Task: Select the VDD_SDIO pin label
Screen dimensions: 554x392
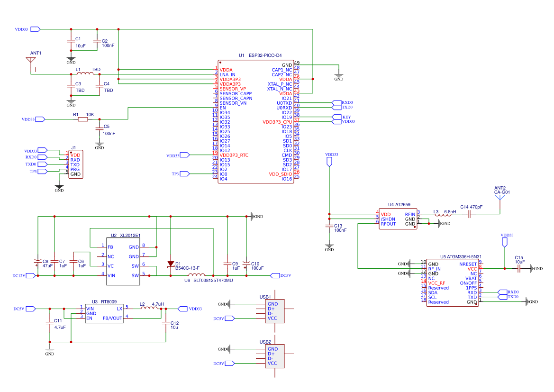Action: (x=281, y=174)
